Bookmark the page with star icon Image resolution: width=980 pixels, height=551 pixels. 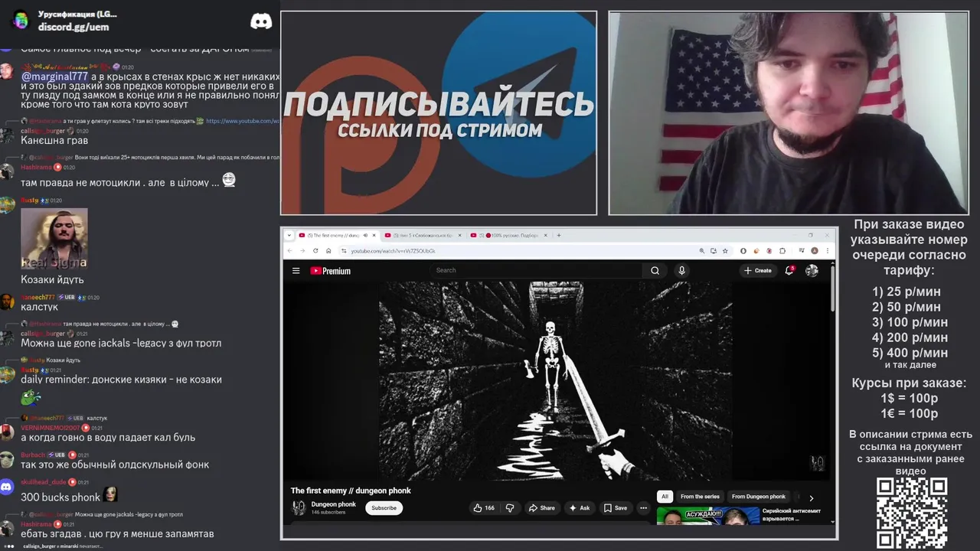pos(725,250)
